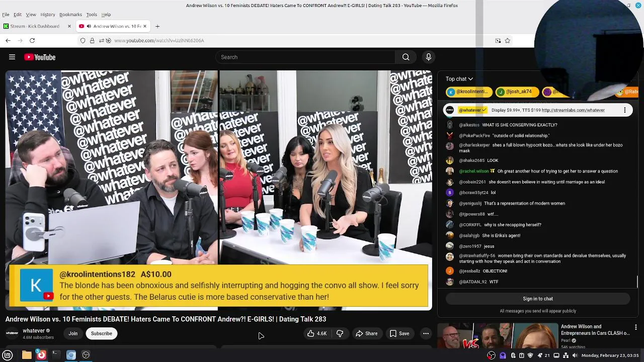Open the File menu
Screen dimensions: 644x362
pos(6,15)
